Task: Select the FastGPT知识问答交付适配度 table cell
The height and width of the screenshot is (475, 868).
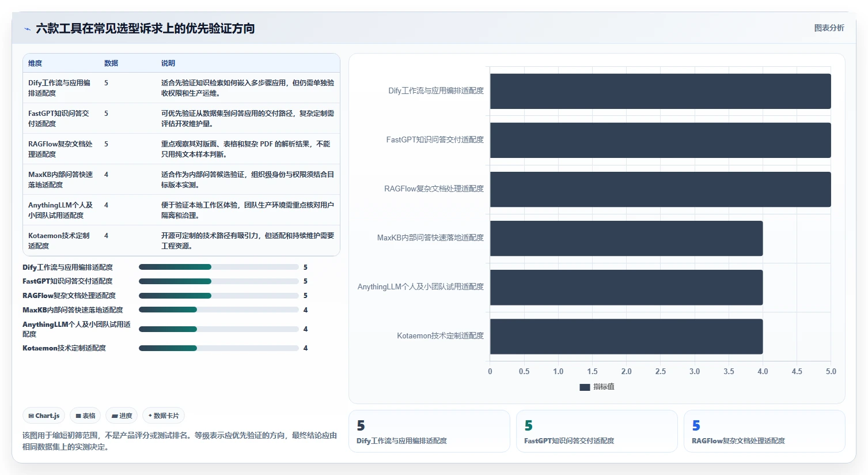Action: tap(60, 118)
